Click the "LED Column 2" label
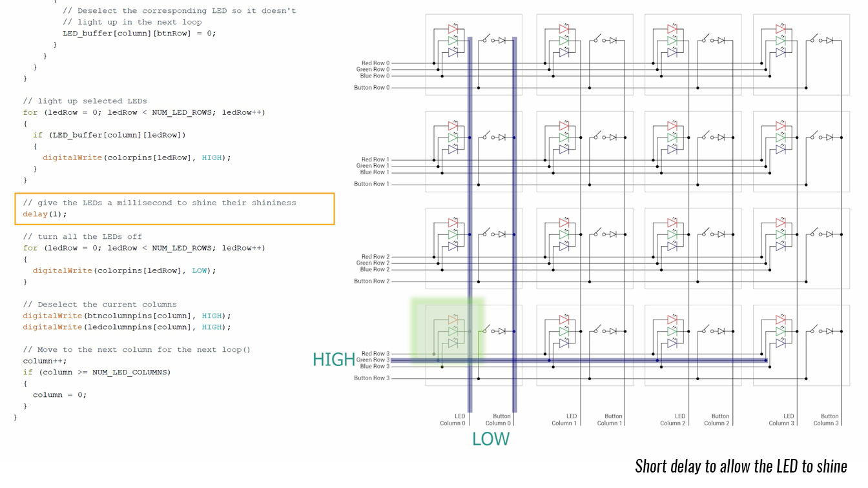Screen dimensions: 868x488 (672, 420)
